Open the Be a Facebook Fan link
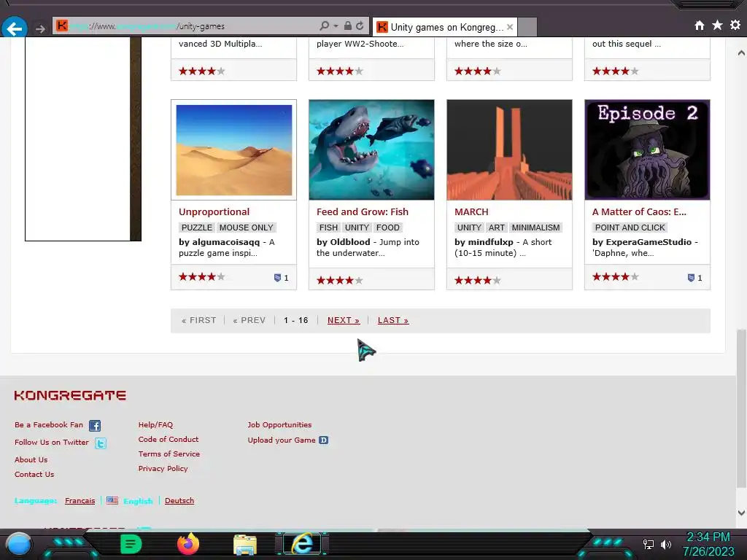 point(49,425)
